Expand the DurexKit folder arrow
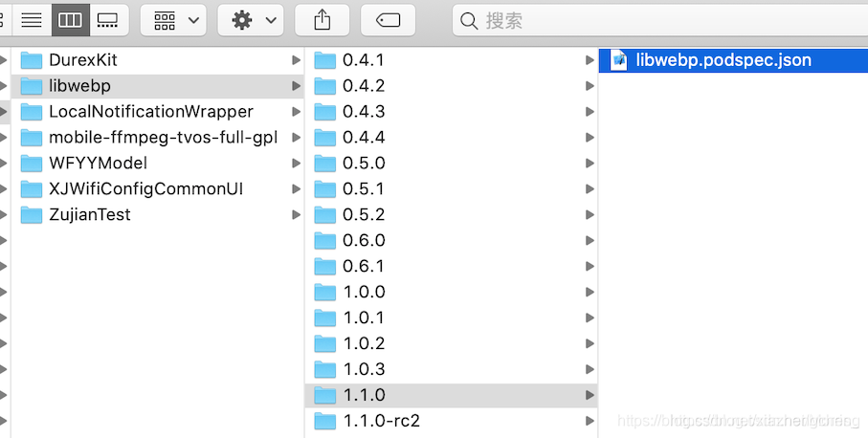This screenshot has height=438, width=868. 296,59
